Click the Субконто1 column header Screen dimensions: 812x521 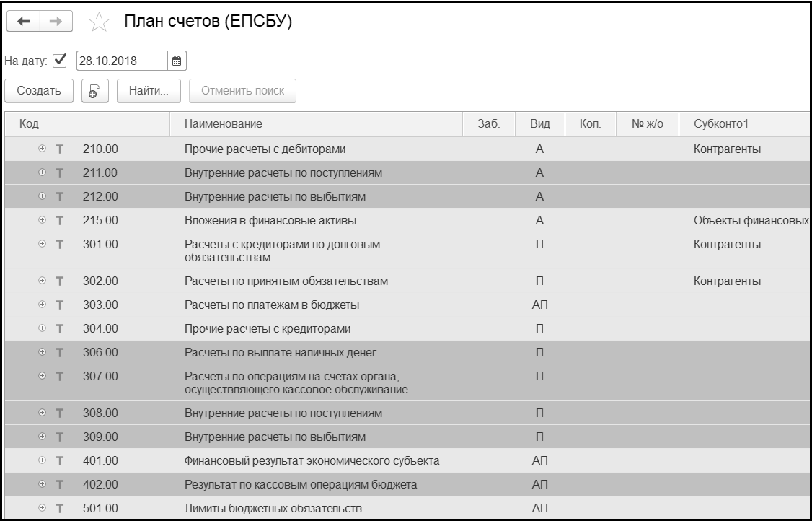point(721,124)
